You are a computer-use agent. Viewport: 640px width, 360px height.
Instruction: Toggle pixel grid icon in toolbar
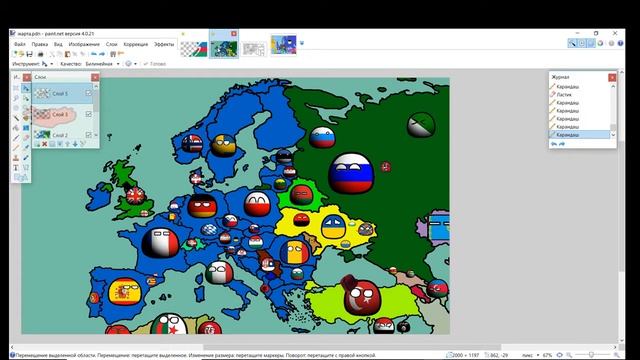113,54
